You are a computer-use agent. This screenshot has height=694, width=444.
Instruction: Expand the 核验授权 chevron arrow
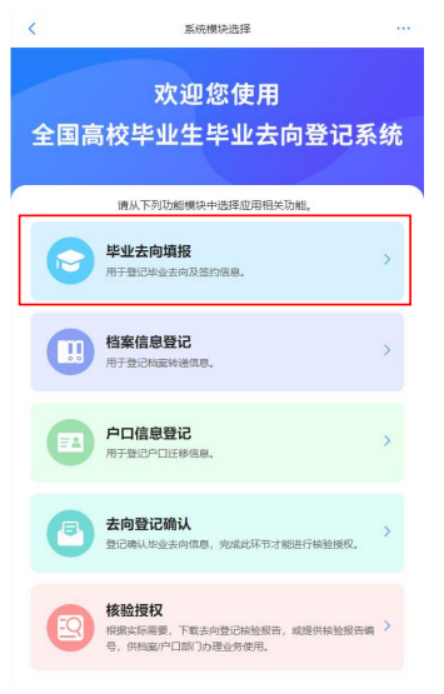[x=387, y=625]
